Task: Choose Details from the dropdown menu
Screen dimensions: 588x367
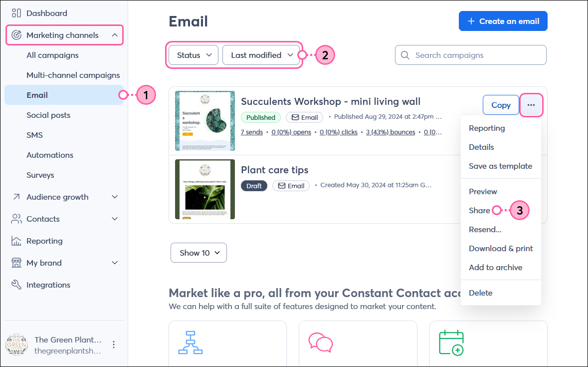Action: tap(481, 147)
